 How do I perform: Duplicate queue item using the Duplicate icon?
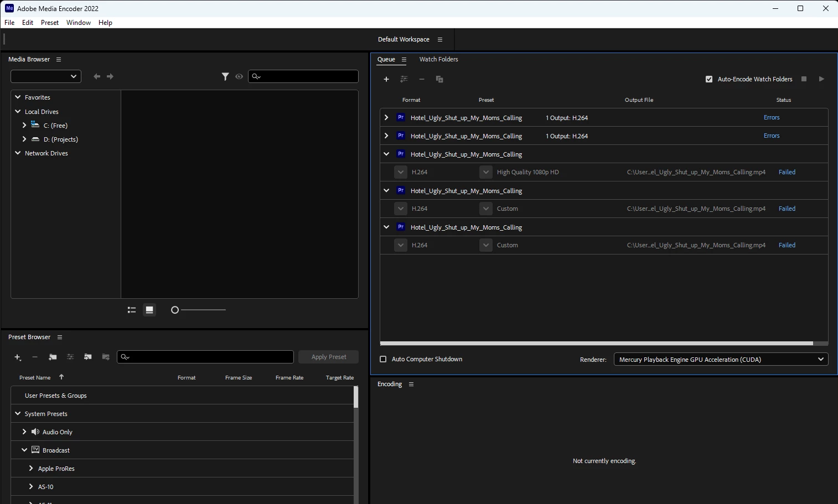pyautogui.click(x=439, y=79)
